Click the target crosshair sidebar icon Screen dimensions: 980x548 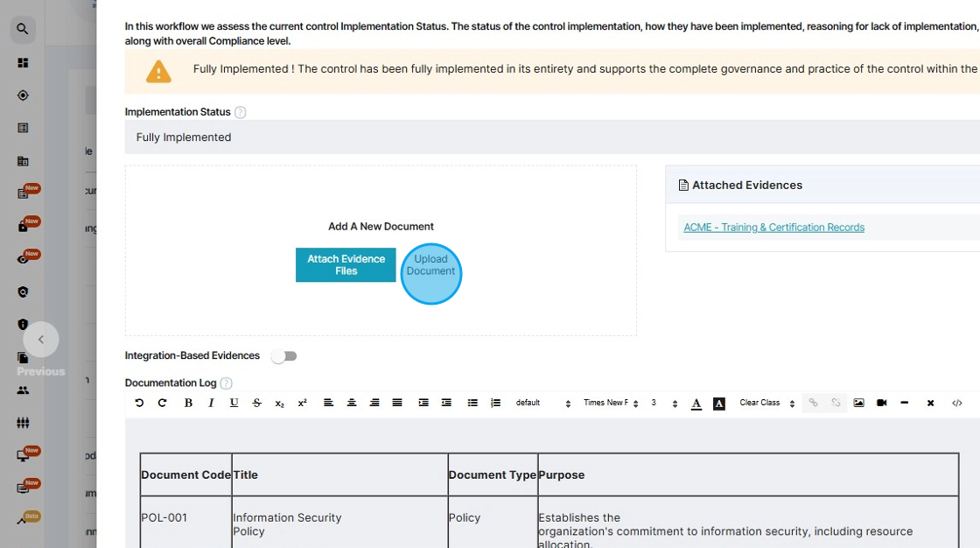(23, 95)
